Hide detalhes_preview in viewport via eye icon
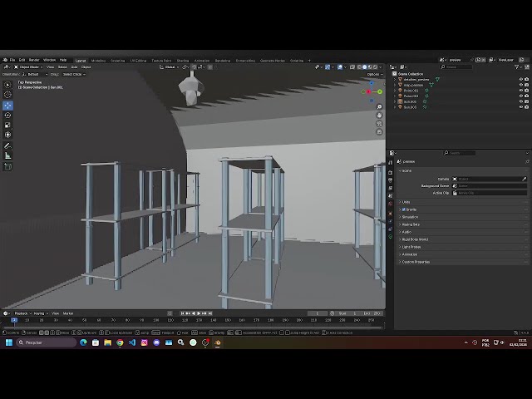 tap(521, 80)
